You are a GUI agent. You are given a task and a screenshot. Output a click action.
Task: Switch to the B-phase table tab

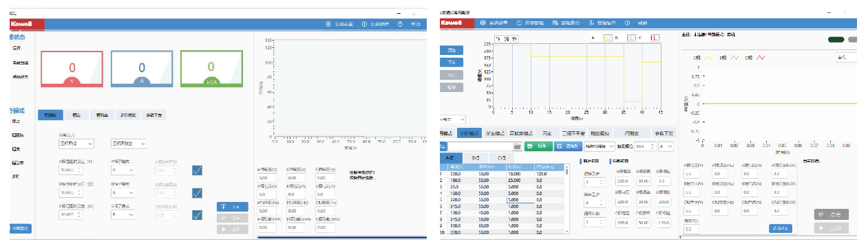click(x=476, y=158)
